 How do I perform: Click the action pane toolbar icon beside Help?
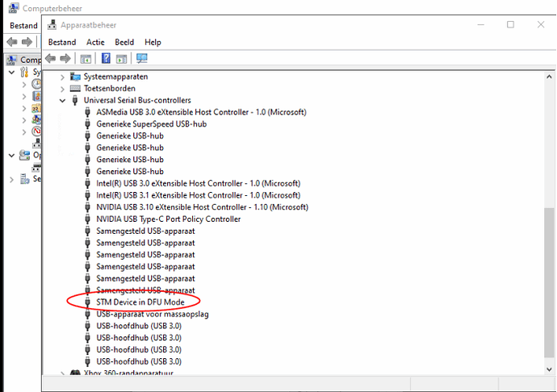coord(121,59)
